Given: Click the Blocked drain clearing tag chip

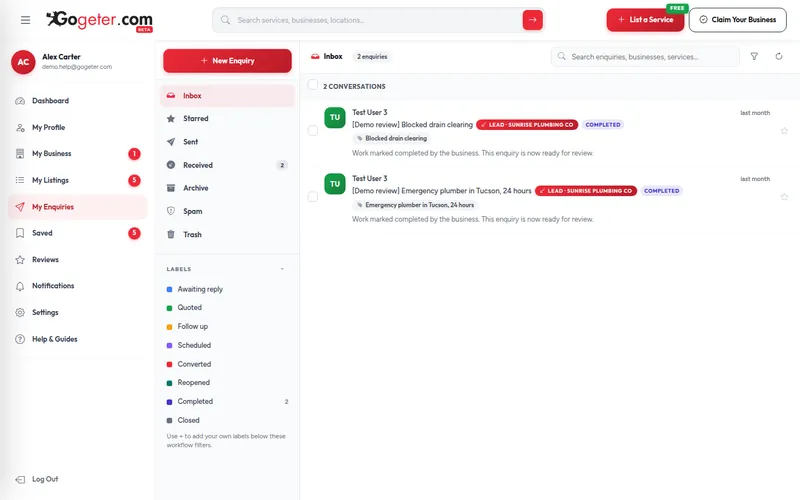Looking at the screenshot, I should tap(392, 138).
